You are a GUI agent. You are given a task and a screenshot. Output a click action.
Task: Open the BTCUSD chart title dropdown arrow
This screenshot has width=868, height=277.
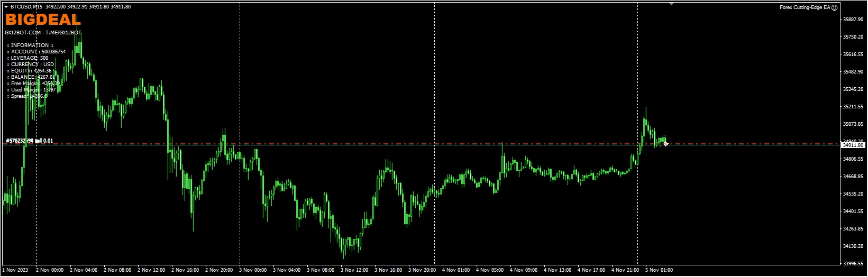[x=6, y=7]
